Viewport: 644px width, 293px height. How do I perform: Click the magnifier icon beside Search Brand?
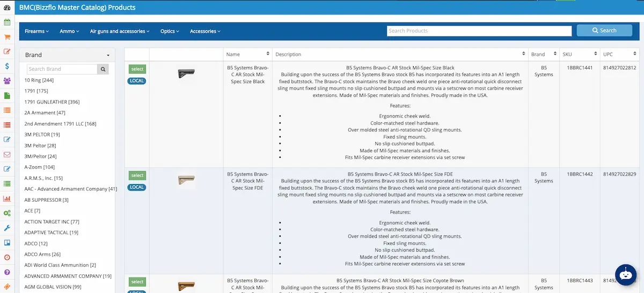103,69
